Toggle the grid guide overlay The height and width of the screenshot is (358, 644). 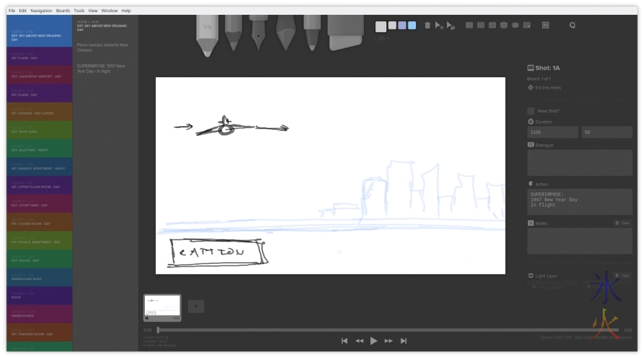469,25
